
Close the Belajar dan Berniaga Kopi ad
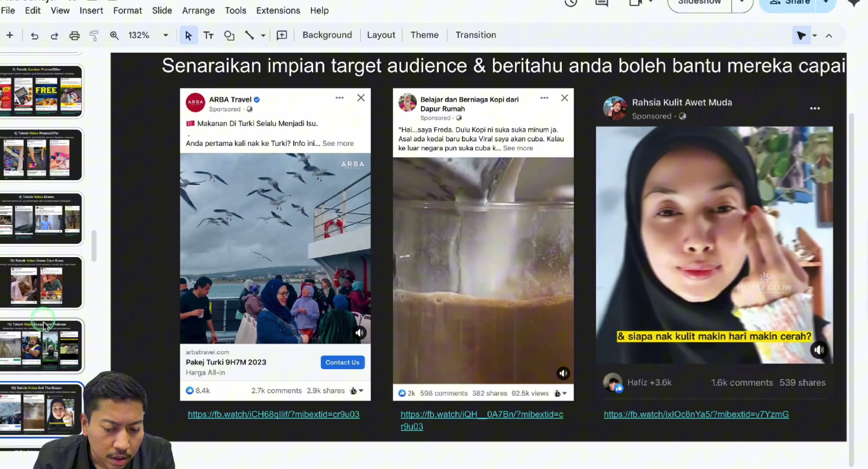[x=564, y=98]
